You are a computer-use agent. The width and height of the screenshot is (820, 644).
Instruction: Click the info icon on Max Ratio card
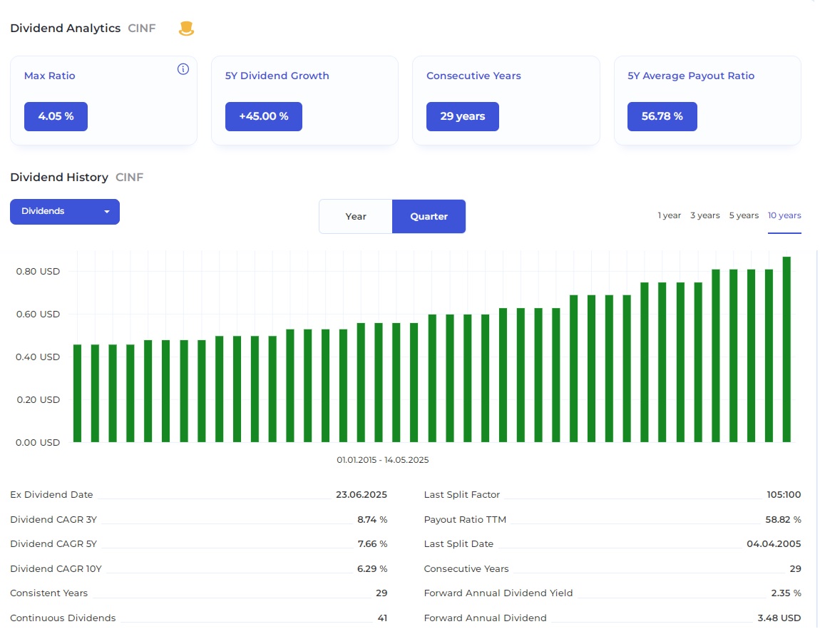(183, 69)
